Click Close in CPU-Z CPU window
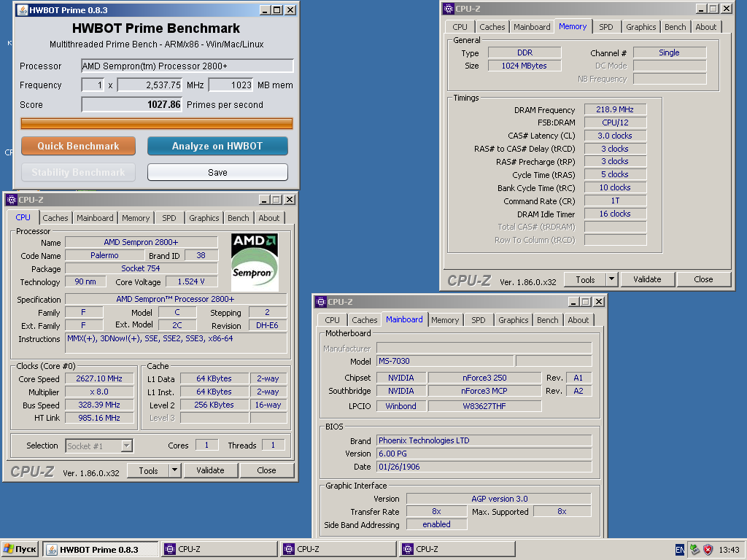 [266, 470]
